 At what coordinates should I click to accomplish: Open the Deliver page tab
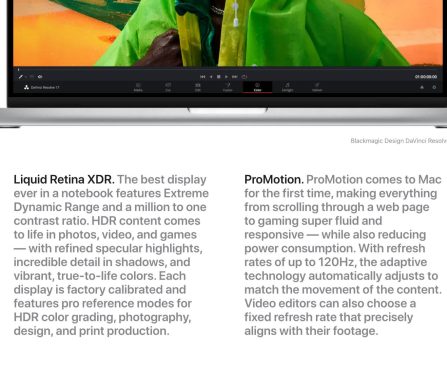pyautogui.click(x=317, y=87)
